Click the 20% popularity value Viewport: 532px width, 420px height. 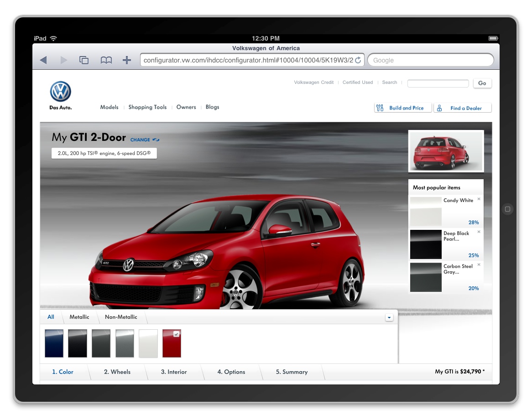click(x=474, y=288)
